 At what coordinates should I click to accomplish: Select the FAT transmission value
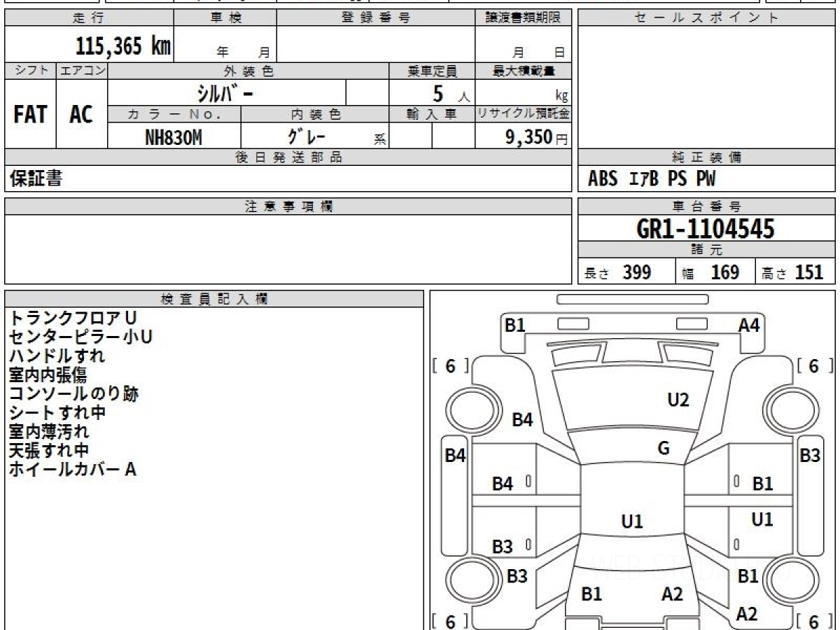click(30, 115)
